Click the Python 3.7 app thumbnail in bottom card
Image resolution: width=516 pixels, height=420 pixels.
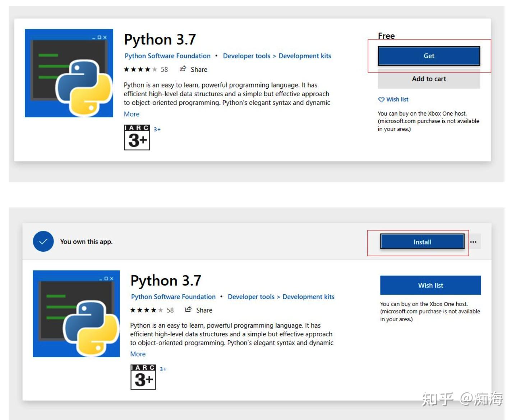[76, 314]
